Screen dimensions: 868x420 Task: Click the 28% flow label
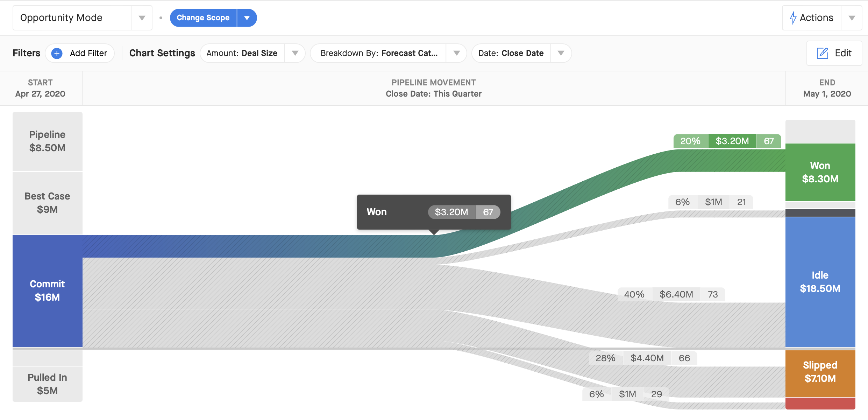click(606, 358)
